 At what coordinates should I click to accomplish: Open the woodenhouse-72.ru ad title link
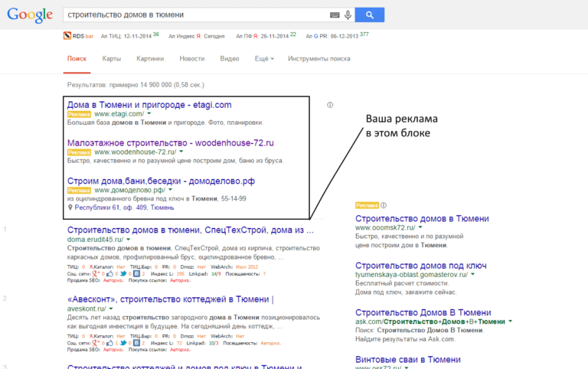(171, 143)
